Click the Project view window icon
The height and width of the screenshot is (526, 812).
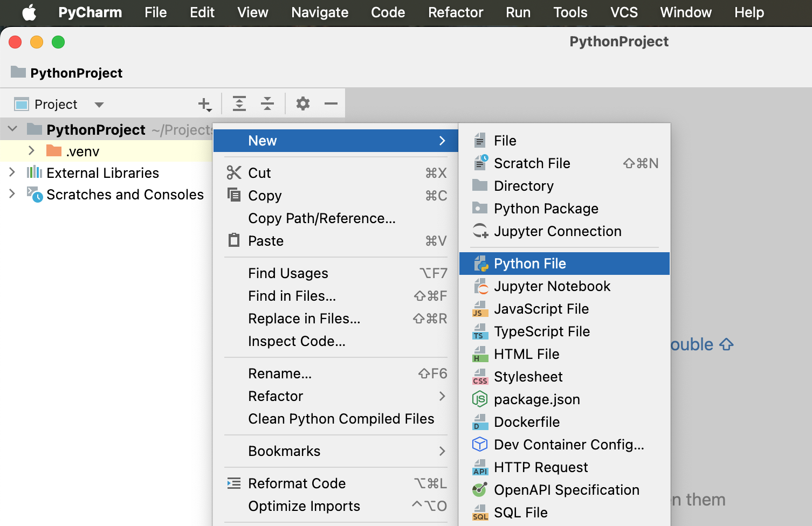[22, 104]
